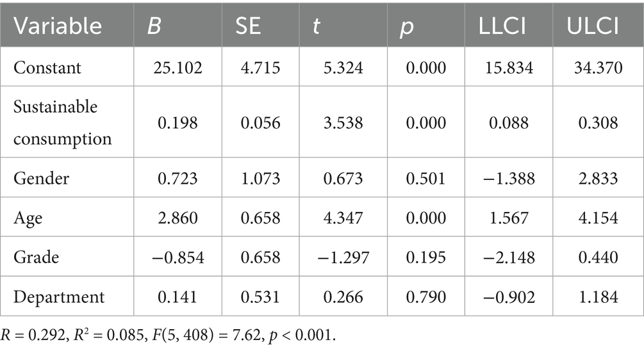
Task: Click the Variable column header
Action: tap(58, 26)
